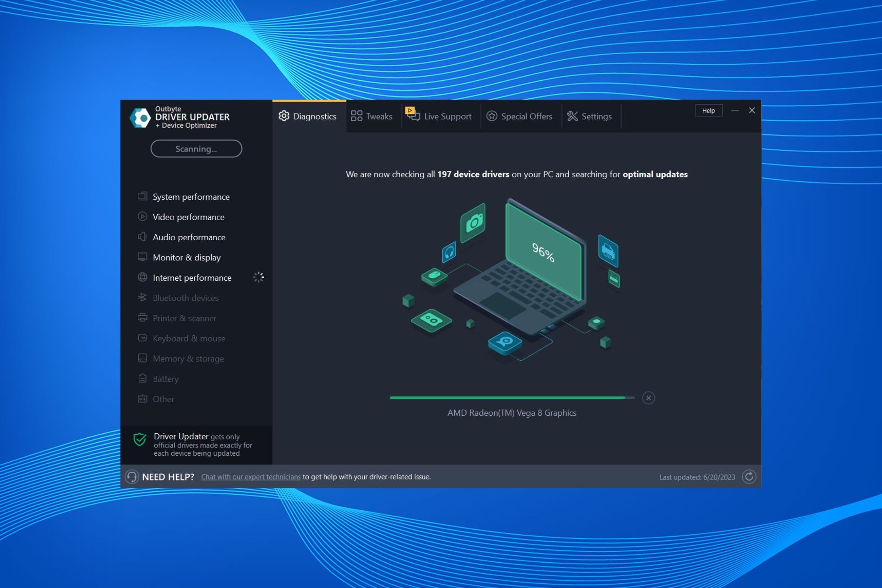This screenshot has height=588, width=882.
Task: Click the Special Offers star badge icon
Action: (x=492, y=116)
